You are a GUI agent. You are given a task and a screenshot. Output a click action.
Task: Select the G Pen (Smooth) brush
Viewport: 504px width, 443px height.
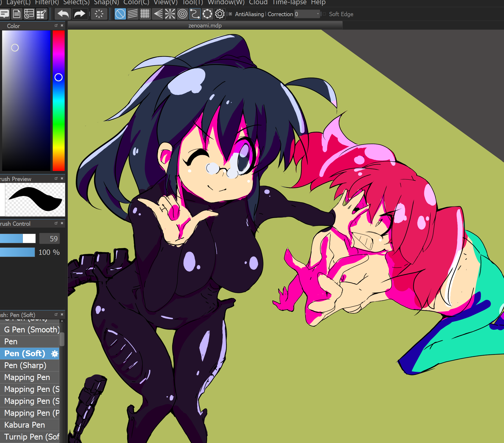pos(30,330)
